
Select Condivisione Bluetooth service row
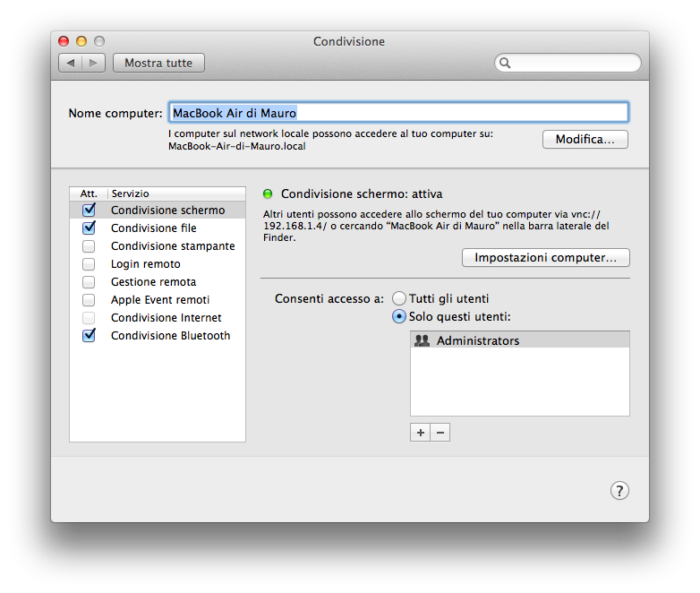coord(158,336)
